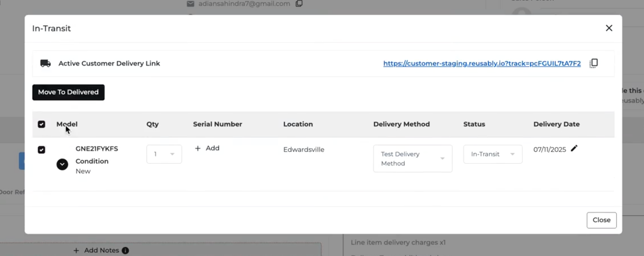Click info icon beside Add Notes
644x256 pixels.
coord(125,250)
